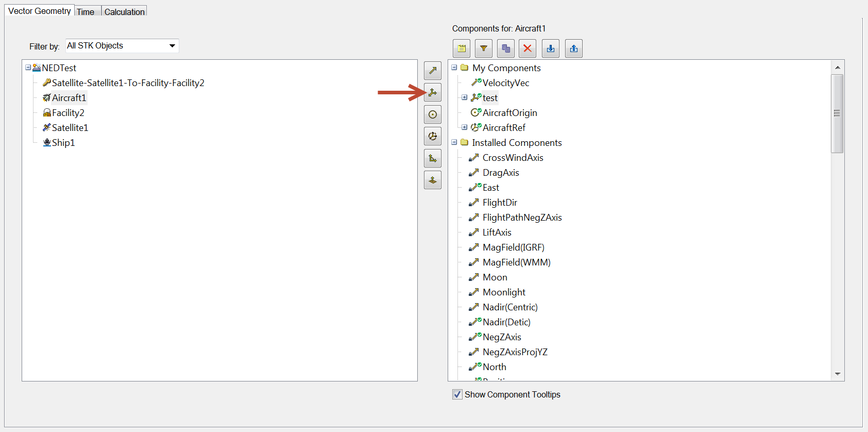Screen dimensions: 868x432
Task: Select the AircraftRef system component
Action: point(504,127)
